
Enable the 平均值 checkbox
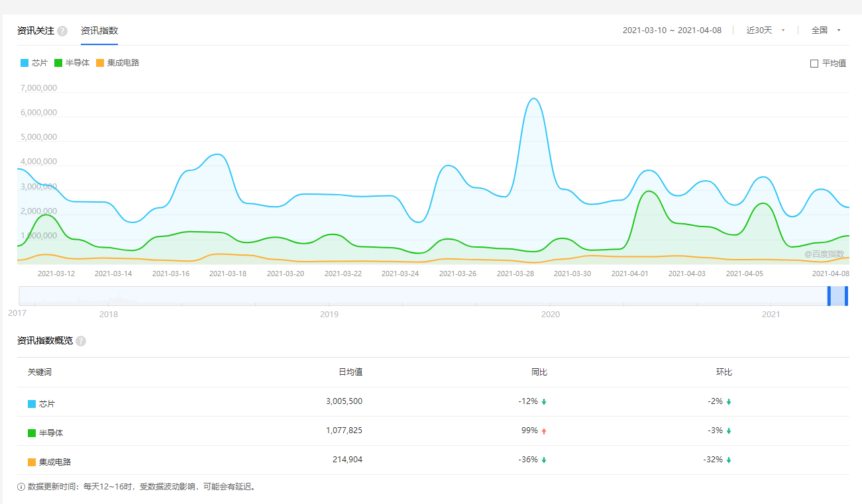(814, 64)
